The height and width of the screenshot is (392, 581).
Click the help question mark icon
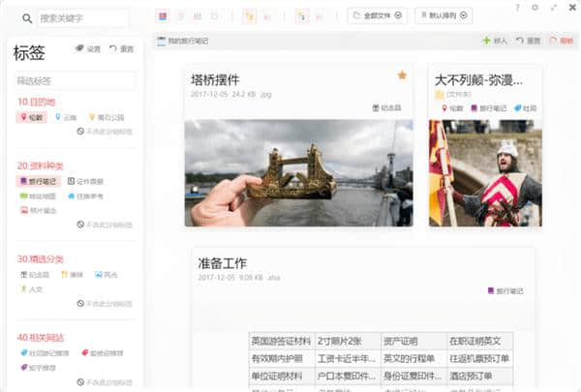point(517,8)
